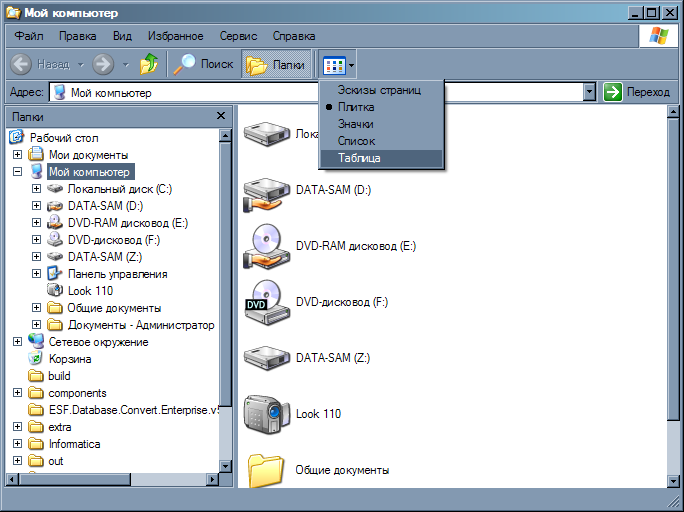Toggle the Folders (Папки) pane button
The height and width of the screenshot is (512, 684).
pyautogui.click(x=276, y=65)
